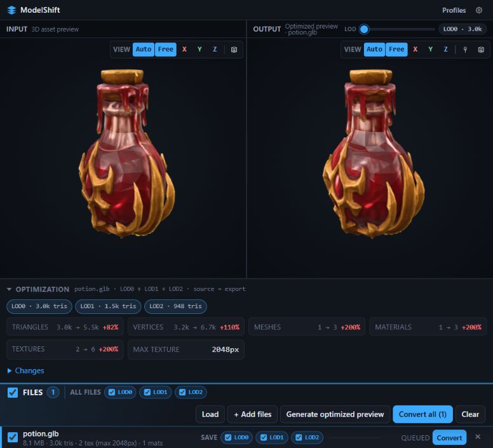
Task: Click the pin icon in OUTPUT view
Action: (x=465, y=50)
